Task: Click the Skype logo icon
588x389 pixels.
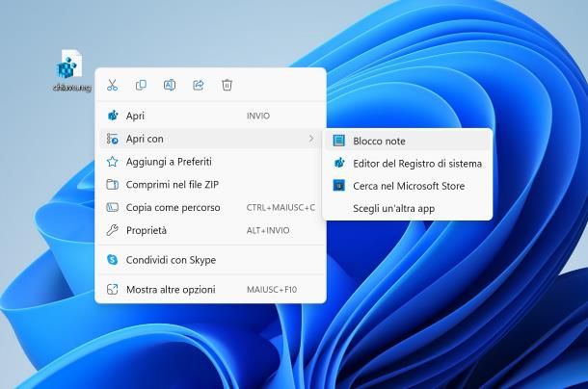Action: point(112,259)
